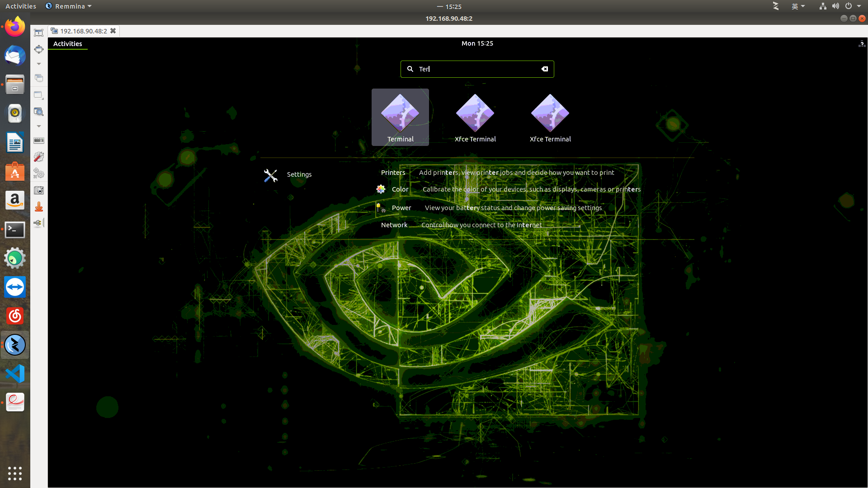The image size is (868, 488).
Task: Click host network status icon
Action: tap(823, 6)
